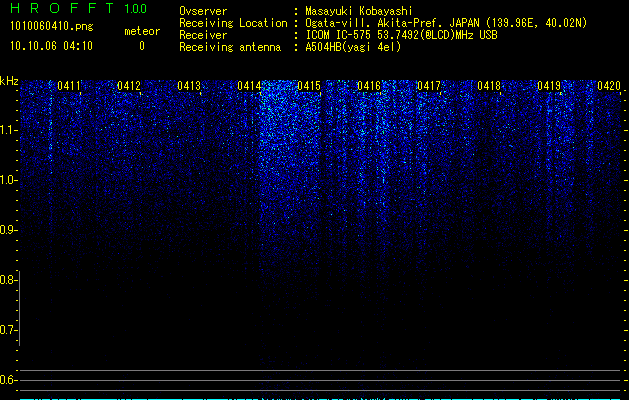
Task: Click the Ovserver label
Action: pos(203,11)
